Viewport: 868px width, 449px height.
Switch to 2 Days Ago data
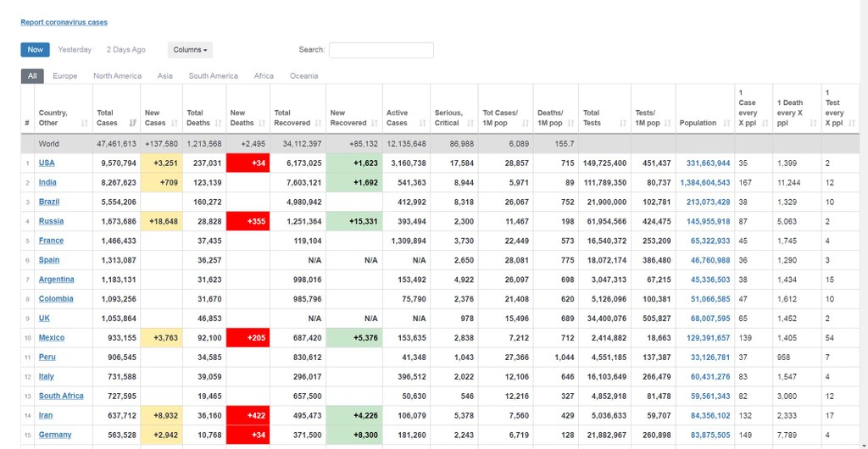tap(125, 50)
